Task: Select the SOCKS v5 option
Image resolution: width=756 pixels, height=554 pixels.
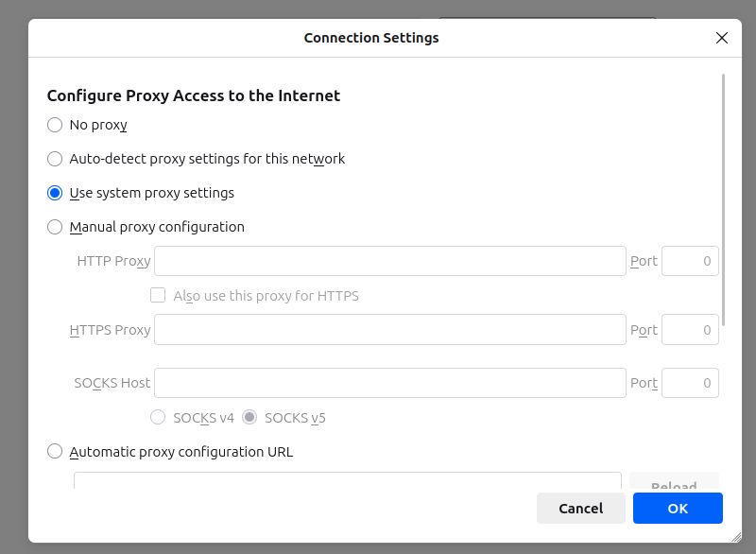Action: (x=249, y=417)
